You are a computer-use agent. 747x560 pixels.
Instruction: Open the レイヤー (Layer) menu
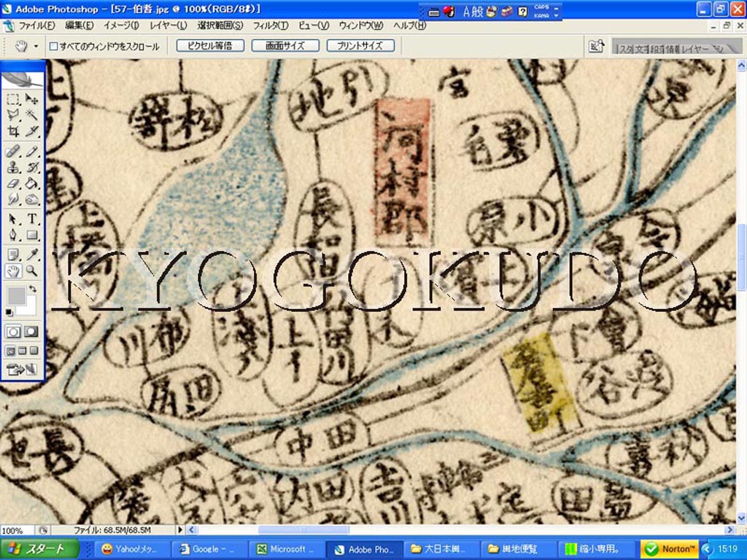[169, 26]
